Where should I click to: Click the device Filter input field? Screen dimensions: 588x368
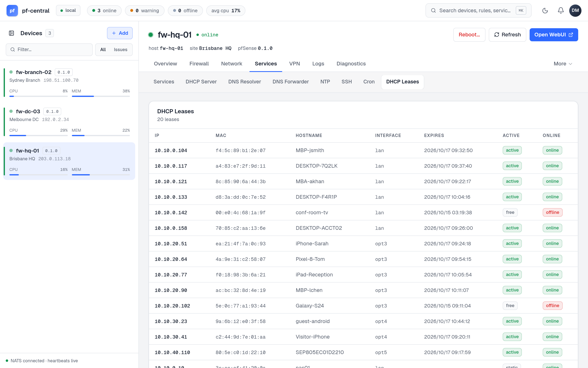pyautogui.click(x=49, y=50)
